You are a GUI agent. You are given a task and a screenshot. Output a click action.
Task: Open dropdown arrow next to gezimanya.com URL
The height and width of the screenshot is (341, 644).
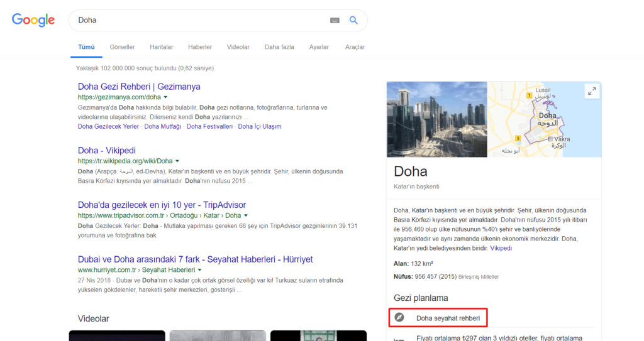(165, 97)
